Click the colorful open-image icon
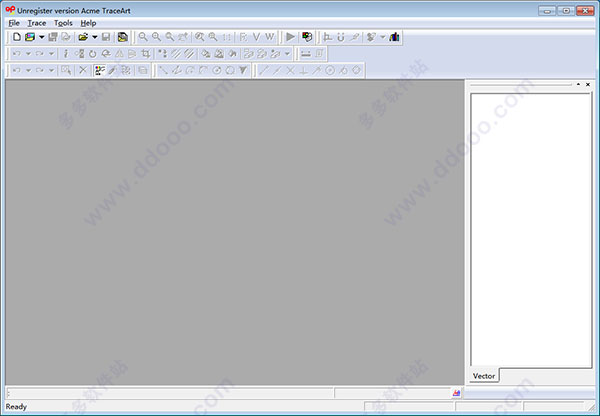 pos(30,37)
